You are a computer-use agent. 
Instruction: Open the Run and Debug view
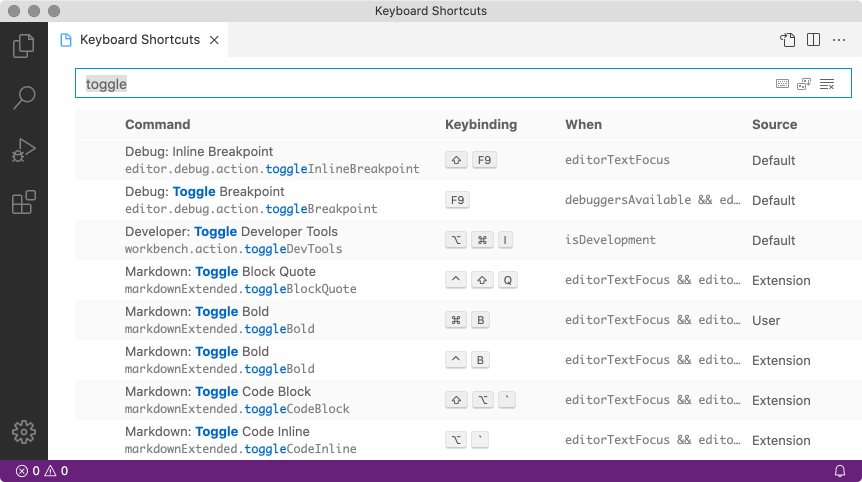[23, 151]
